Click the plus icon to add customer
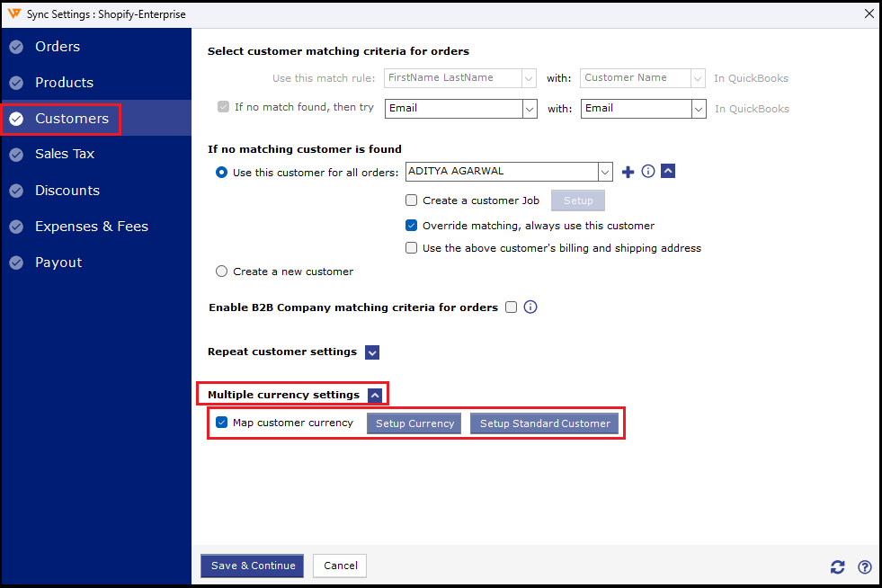Screen dimensions: 882x588 click(x=628, y=172)
